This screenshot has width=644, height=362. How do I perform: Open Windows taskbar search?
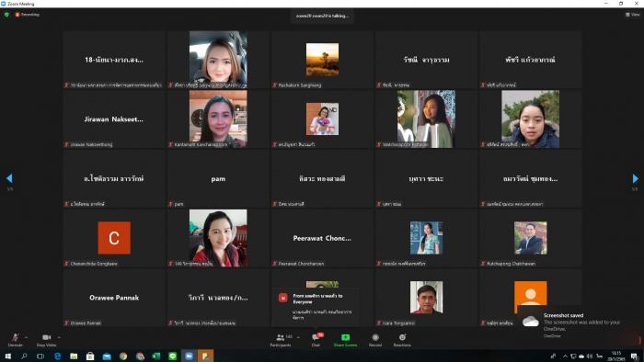[x=24, y=356]
